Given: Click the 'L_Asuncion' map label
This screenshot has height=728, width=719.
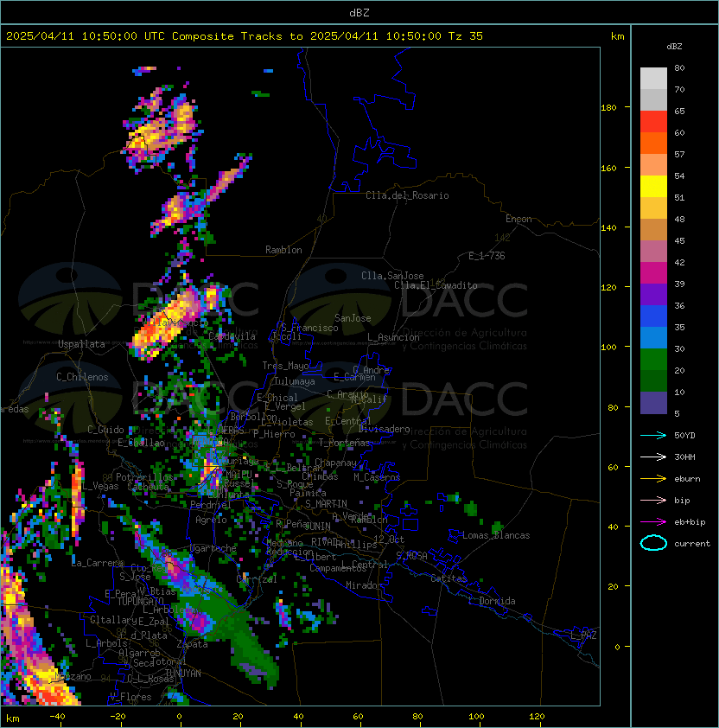Looking at the screenshot, I should pyautogui.click(x=393, y=337).
